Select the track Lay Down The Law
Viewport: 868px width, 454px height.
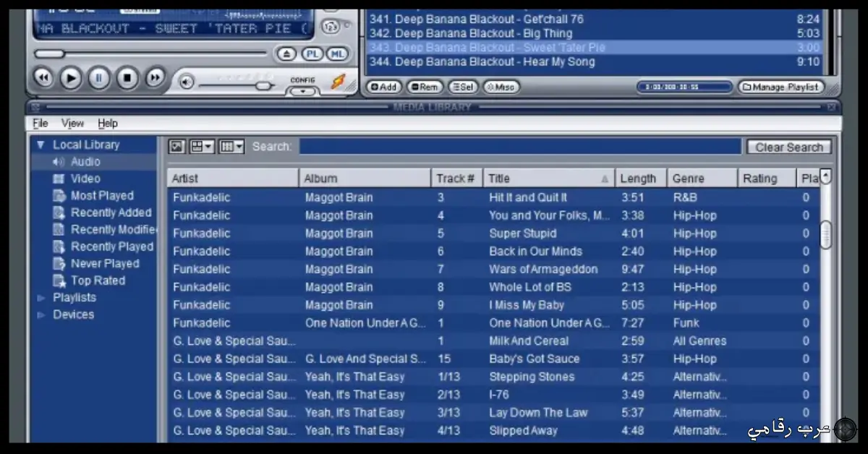493,413
